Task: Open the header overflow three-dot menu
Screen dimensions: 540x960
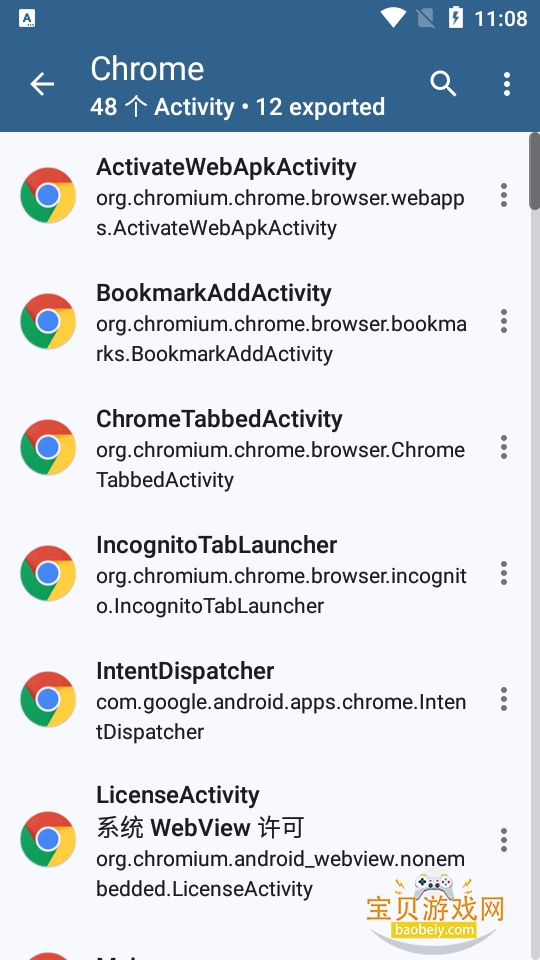Action: [x=506, y=84]
